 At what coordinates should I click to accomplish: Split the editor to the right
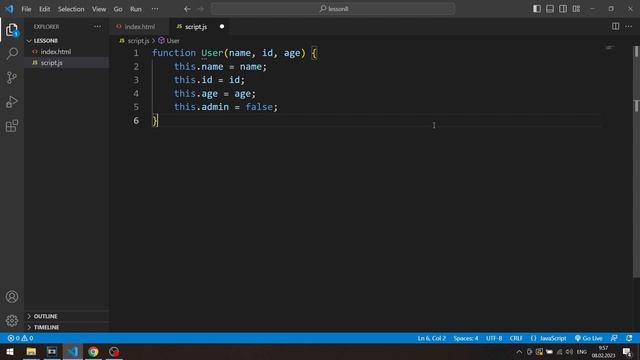coord(615,26)
